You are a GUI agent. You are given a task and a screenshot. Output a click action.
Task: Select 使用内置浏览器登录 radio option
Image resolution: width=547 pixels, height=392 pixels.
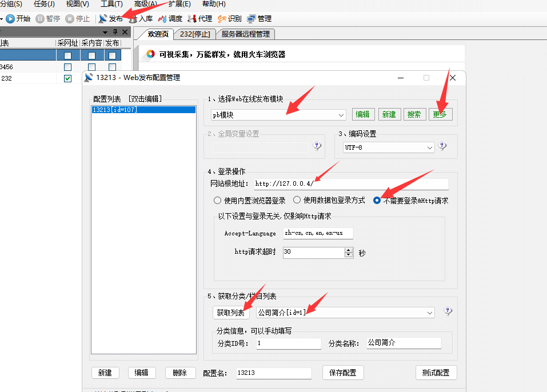[217, 200]
